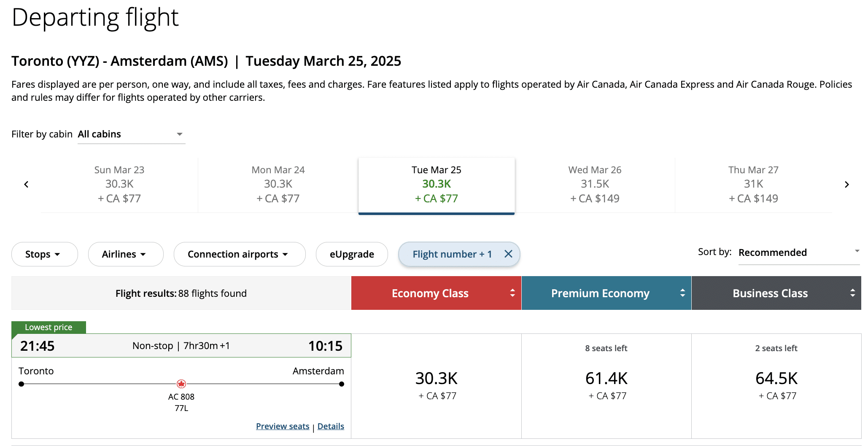The width and height of the screenshot is (868, 446).
Task: Open the Preview seats link
Action: point(283,426)
